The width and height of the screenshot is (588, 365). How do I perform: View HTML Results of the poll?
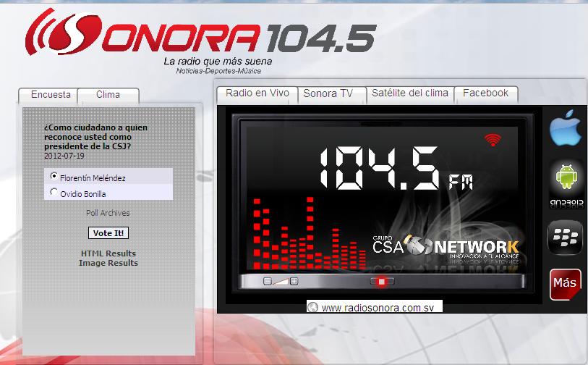[x=108, y=253]
